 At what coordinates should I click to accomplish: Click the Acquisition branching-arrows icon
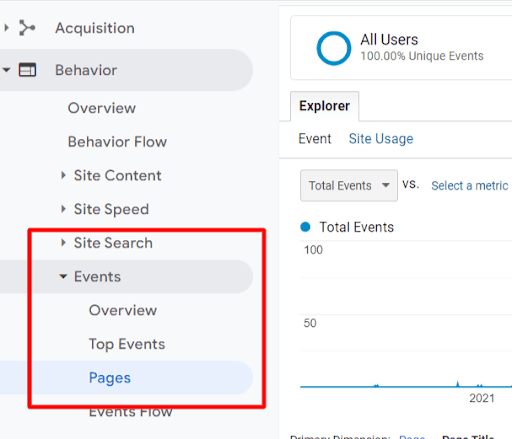[x=27, y=28]
